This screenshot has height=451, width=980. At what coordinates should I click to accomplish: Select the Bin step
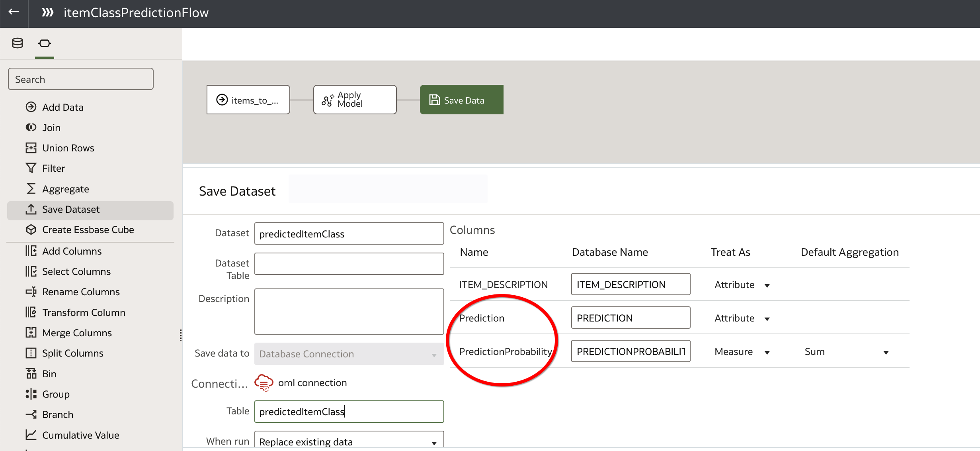(49, 374)
